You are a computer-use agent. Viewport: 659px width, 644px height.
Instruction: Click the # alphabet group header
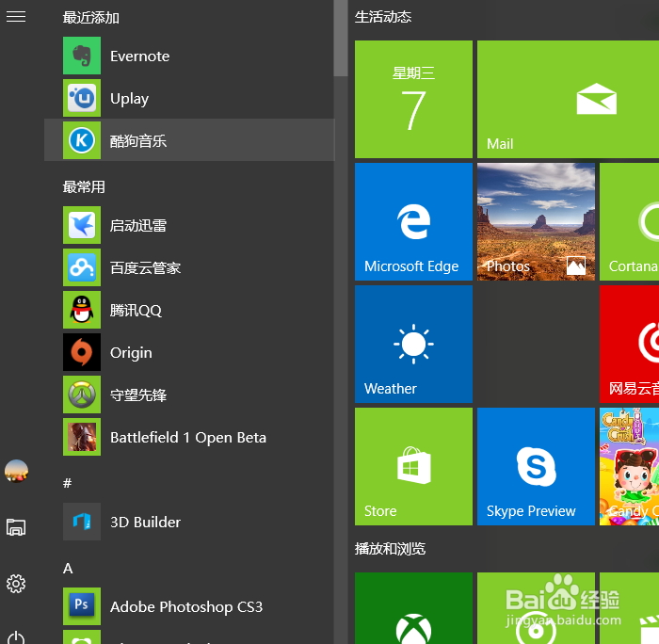[67, 483]
